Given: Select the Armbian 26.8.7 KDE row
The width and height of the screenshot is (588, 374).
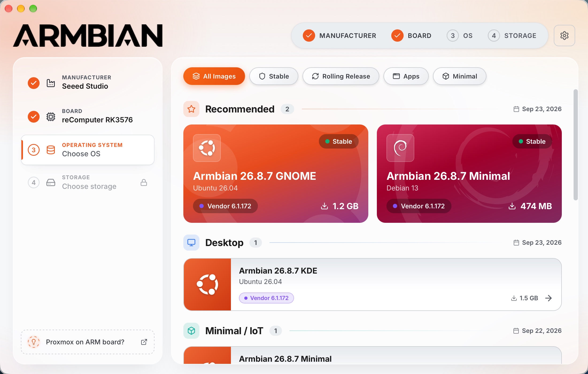Looking at the screenshot, I should [x=373, y=285].
